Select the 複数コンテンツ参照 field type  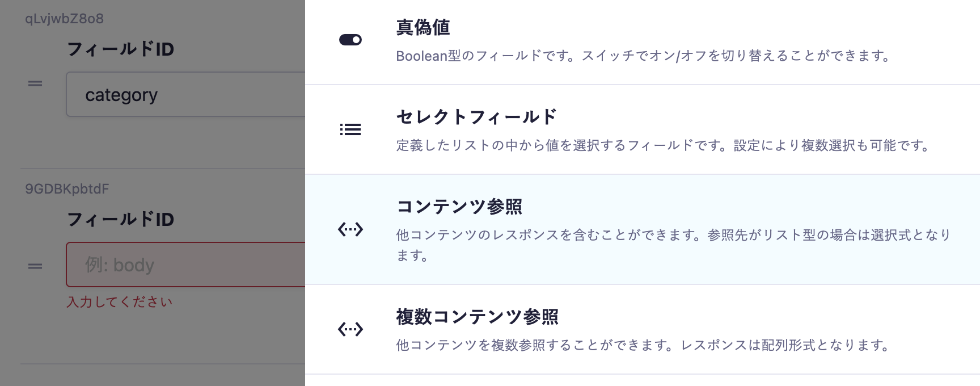tap(477, 317)
